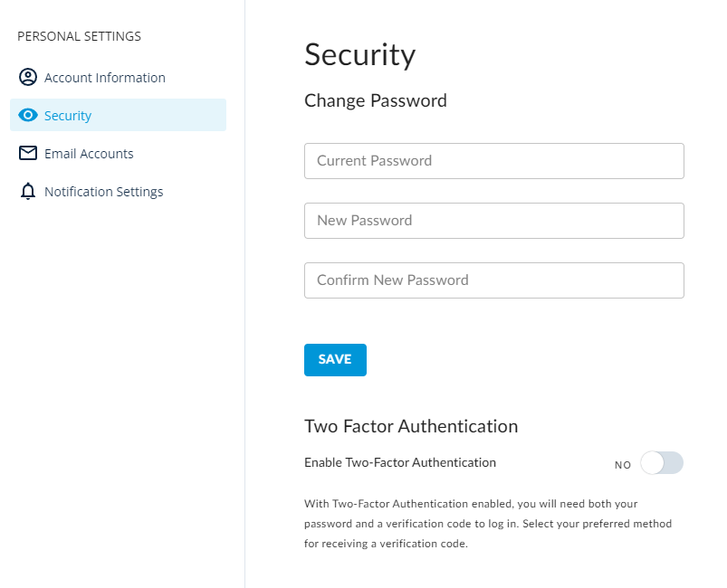Click the Change Password section heading
727x588 pixels.
coord(375,100)
